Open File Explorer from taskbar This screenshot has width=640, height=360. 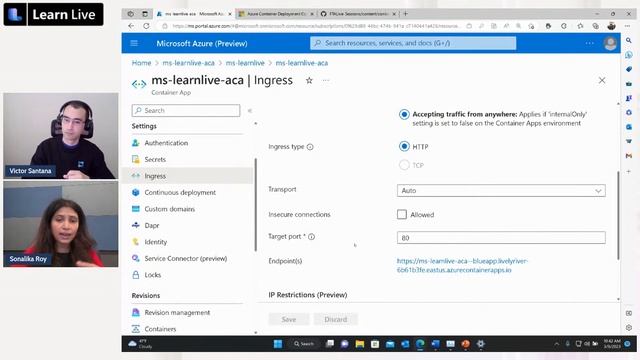360,344
